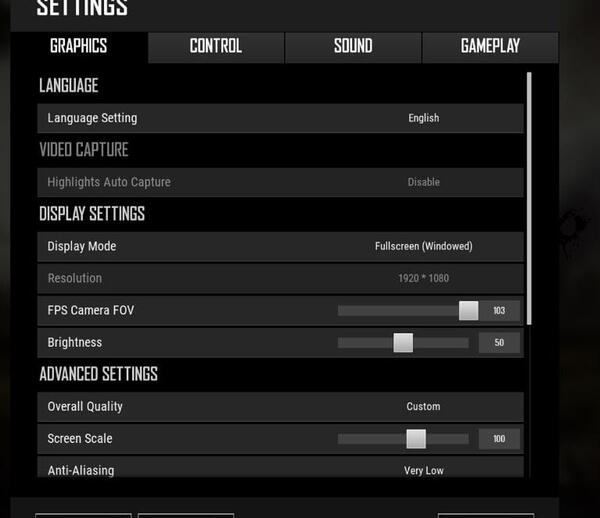600x518 pixels.
Task: Click the Resolution label
Action: tap(75, 278)
